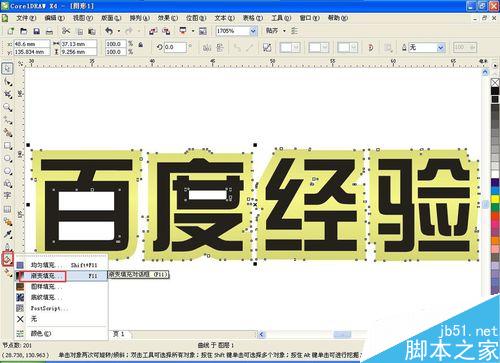Viewport: 500px width, 363px height.
Task: Select the Rectangle tool
Action: point(8,146)
